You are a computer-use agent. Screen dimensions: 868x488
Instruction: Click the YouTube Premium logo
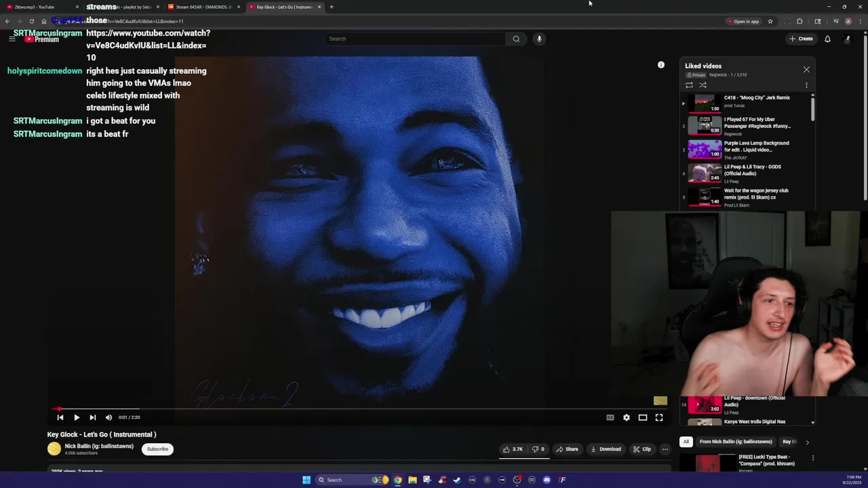[x=42, y=39]
